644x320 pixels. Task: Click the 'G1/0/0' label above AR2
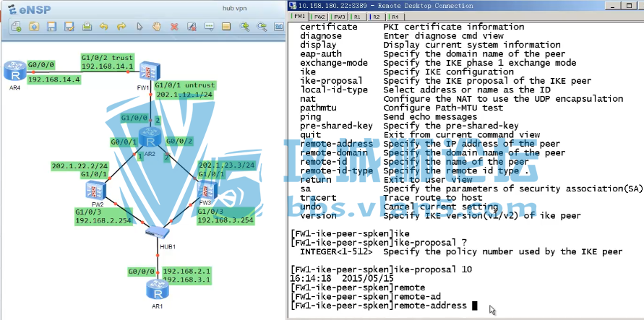pos(134,118)
